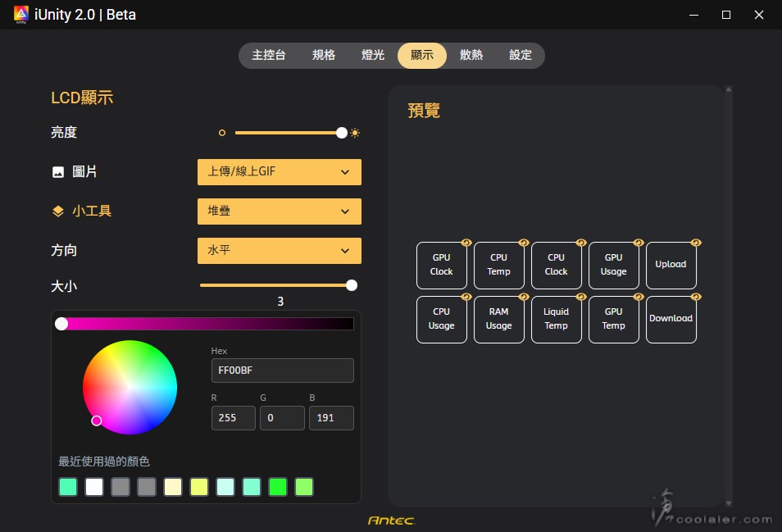Click the bright sun icon
Viewport: 782px width, 532px height.
[355, 133]
